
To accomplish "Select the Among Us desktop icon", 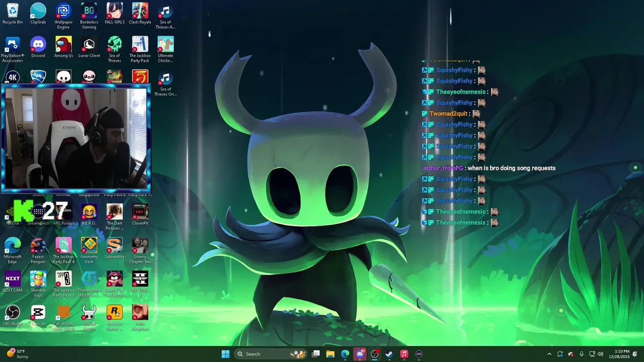I will [63, 47].
